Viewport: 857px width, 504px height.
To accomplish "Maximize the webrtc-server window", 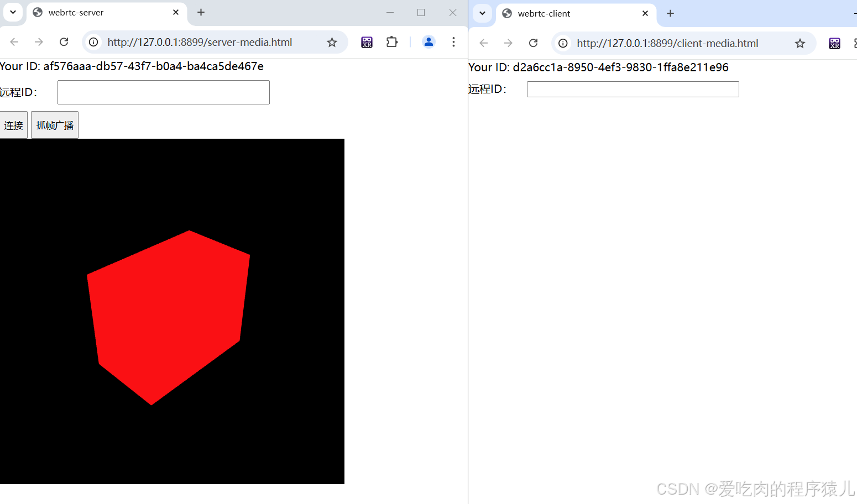I will tap(421, 12).
